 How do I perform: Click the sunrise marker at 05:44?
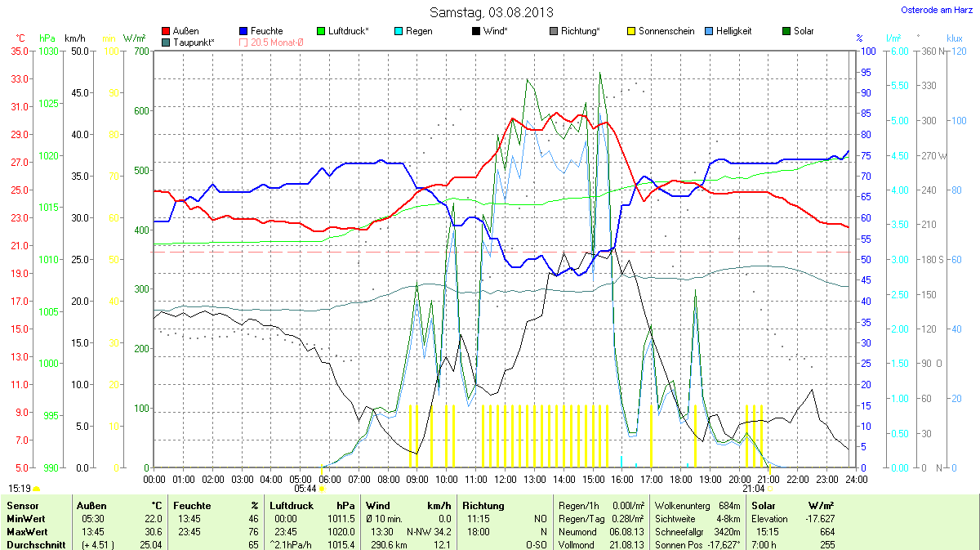tap(323, 489)
